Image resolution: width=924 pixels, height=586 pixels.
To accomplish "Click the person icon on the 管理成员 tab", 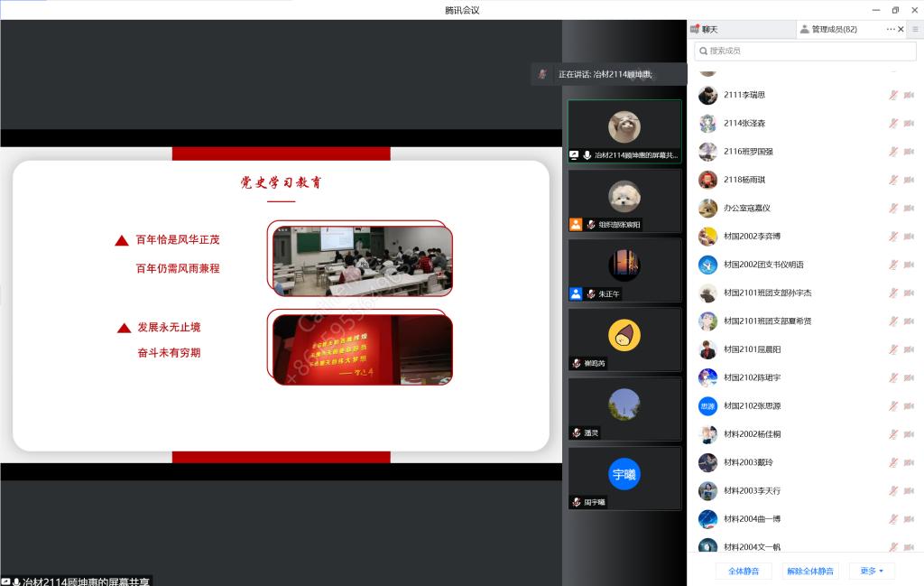I will coord(804,30).
